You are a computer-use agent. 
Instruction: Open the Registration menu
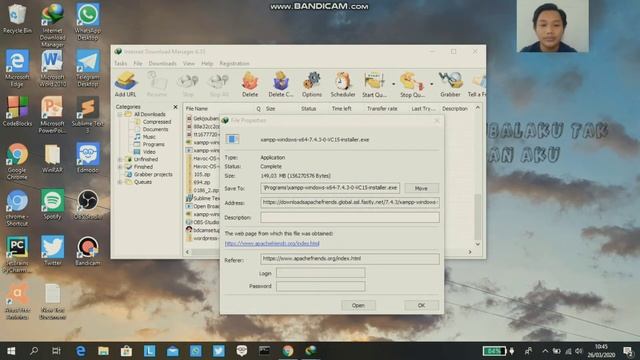point(234,63)
